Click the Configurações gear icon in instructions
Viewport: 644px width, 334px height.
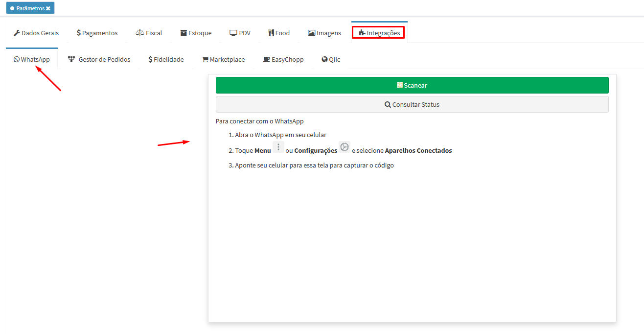point(345,147)
